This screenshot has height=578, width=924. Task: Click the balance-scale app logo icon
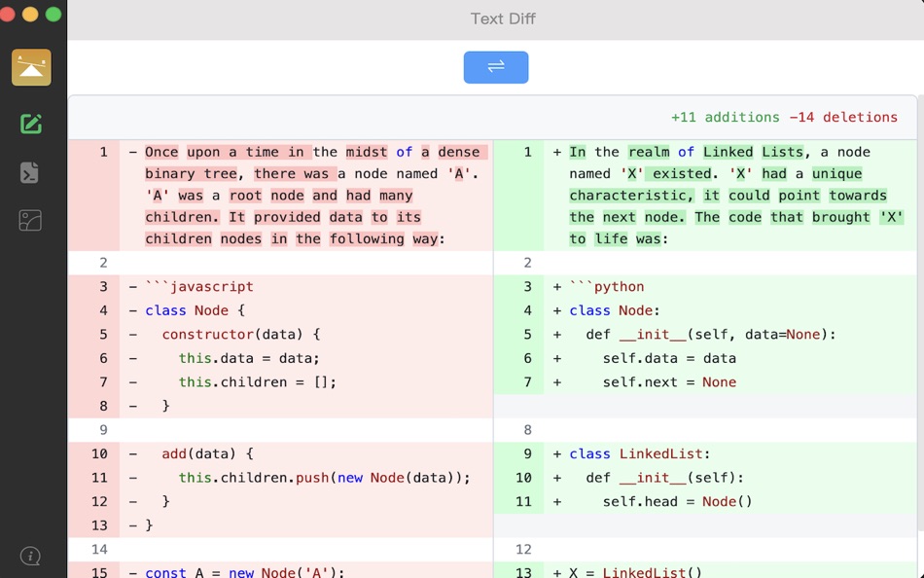[x=31, y=67]
